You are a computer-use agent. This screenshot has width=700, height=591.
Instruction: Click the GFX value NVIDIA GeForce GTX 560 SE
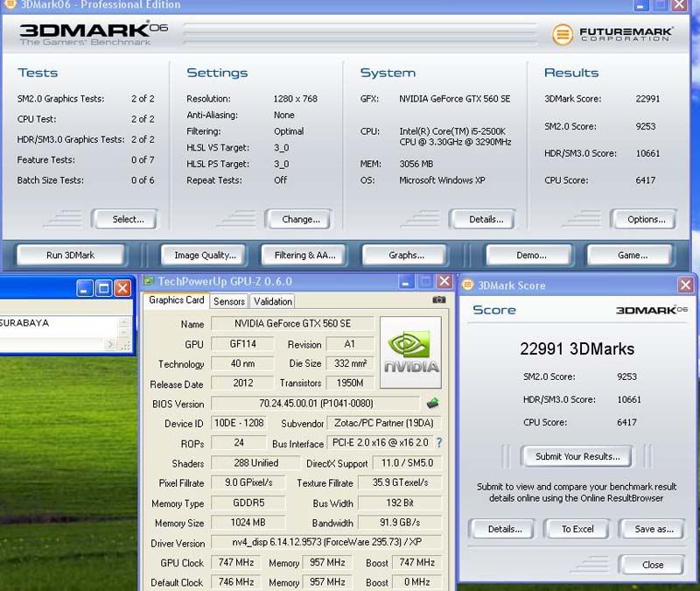tap(454, 99)
